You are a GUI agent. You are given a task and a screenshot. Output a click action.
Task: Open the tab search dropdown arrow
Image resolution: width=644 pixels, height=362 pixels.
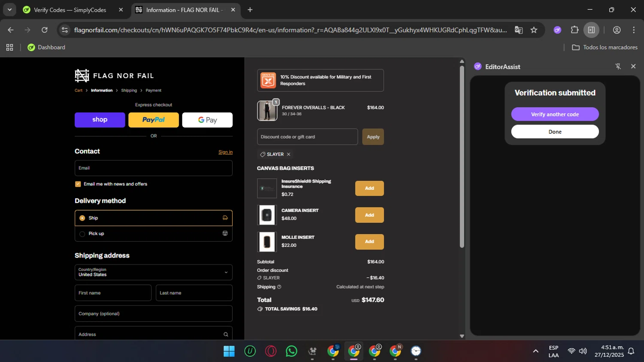9,10
